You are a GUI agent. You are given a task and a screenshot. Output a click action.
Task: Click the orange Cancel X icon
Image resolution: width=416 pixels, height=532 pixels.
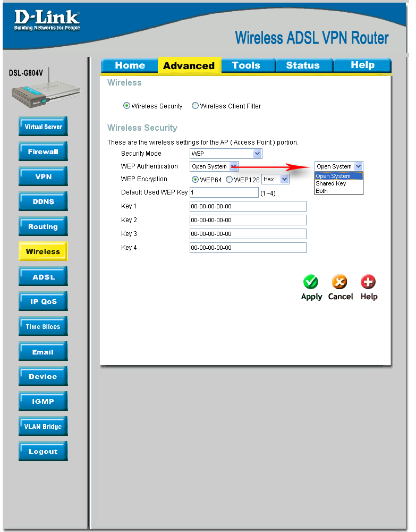point(339,282)
